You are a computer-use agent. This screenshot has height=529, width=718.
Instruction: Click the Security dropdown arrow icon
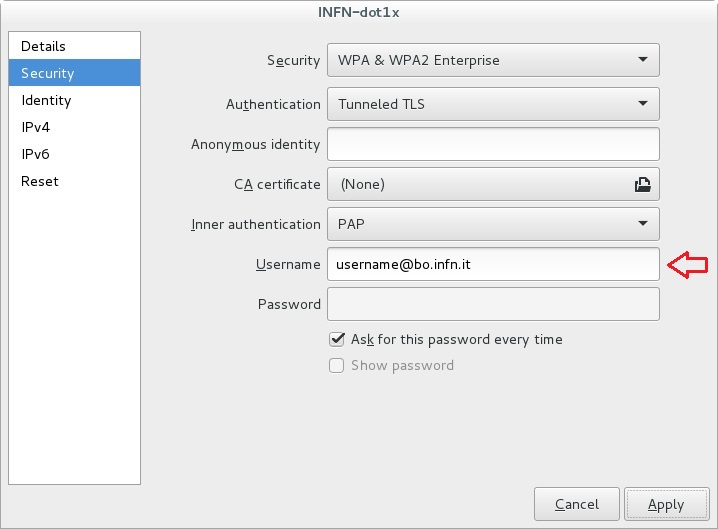[x=643, y=60]
